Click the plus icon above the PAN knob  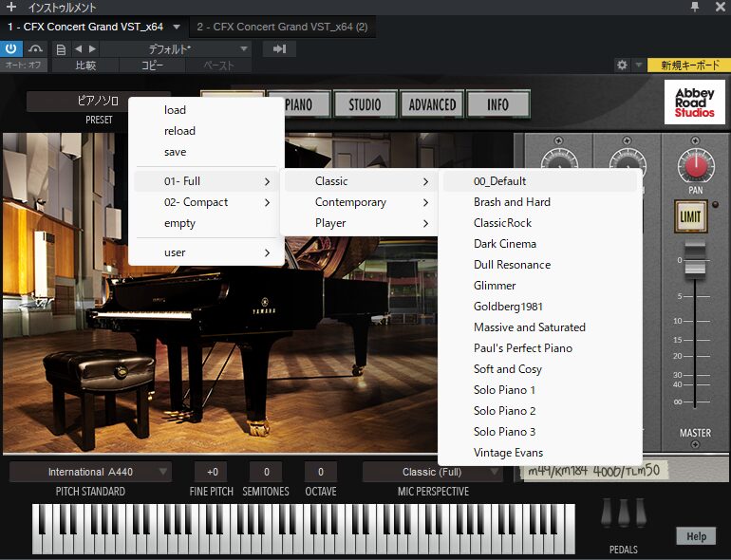(695, 140)
